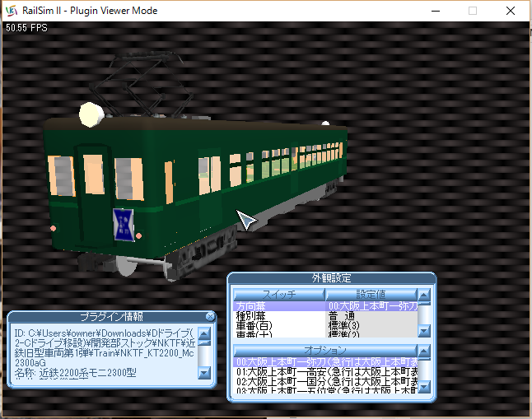Close the RailSim II window
The height and width of the screenshot is (419, 532).
[511, 11]
